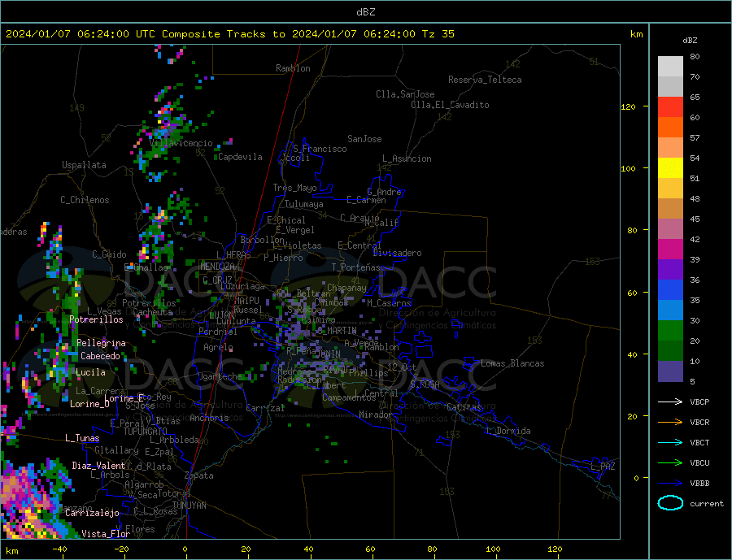Click the Capdevila place label

pyautogui.click(x=240, y=157)
